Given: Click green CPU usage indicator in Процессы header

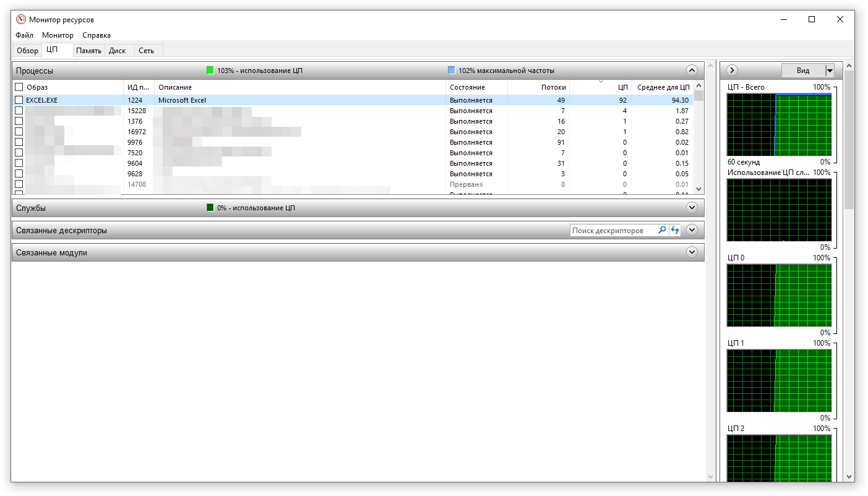Looking at the screenshot, I should pos(210,71).
